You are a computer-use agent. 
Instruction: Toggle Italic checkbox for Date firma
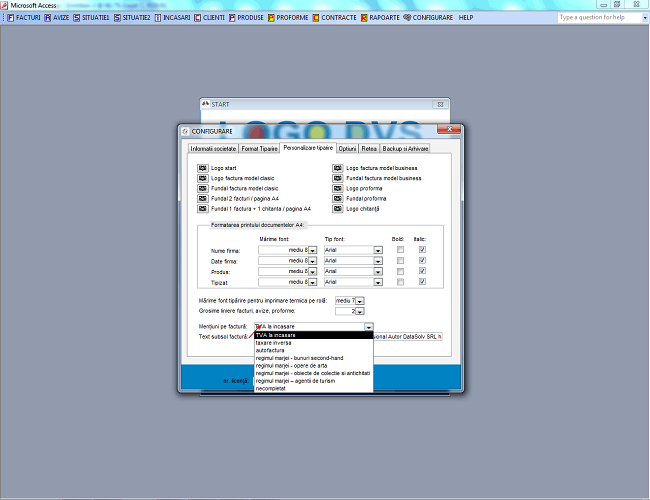coord(422,260)
